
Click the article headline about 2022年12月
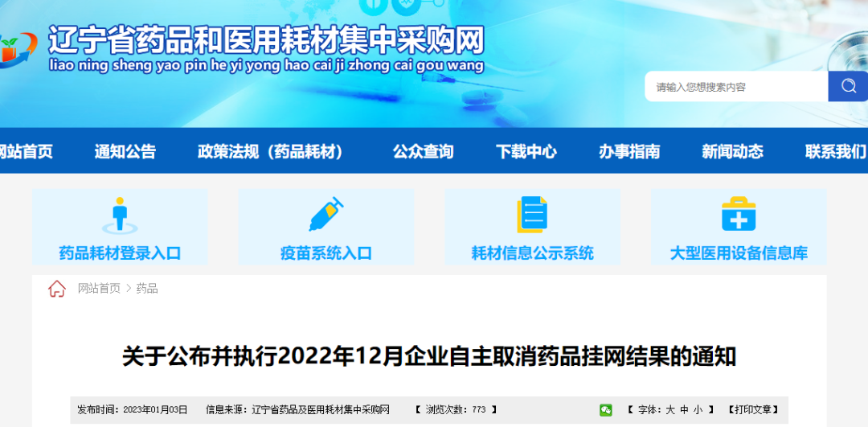pos(429,357)
